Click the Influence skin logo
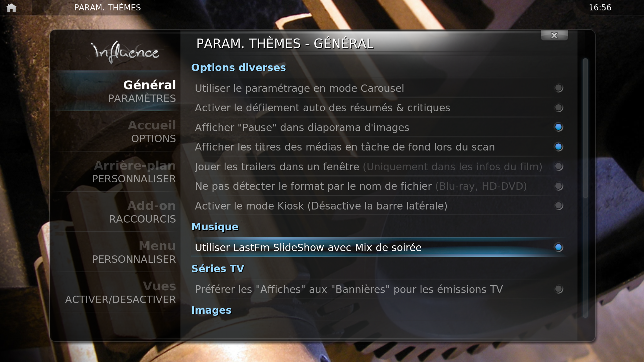 click(x=125, y=52)
